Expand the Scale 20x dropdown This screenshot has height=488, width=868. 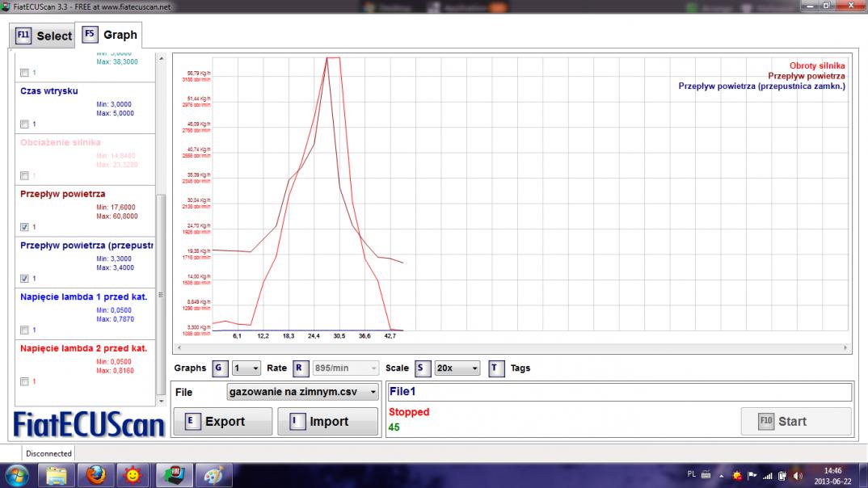[457, 368]
